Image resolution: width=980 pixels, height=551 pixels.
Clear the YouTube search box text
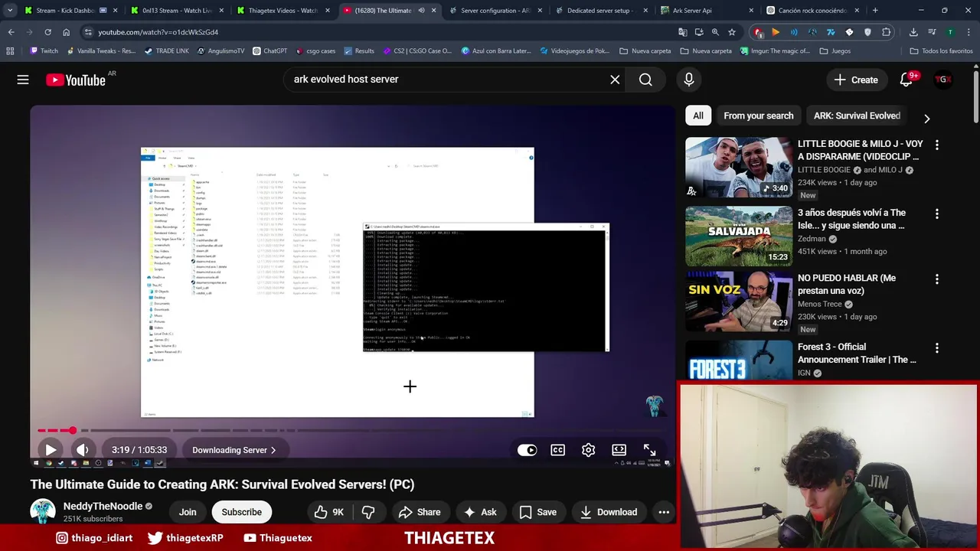615,80
